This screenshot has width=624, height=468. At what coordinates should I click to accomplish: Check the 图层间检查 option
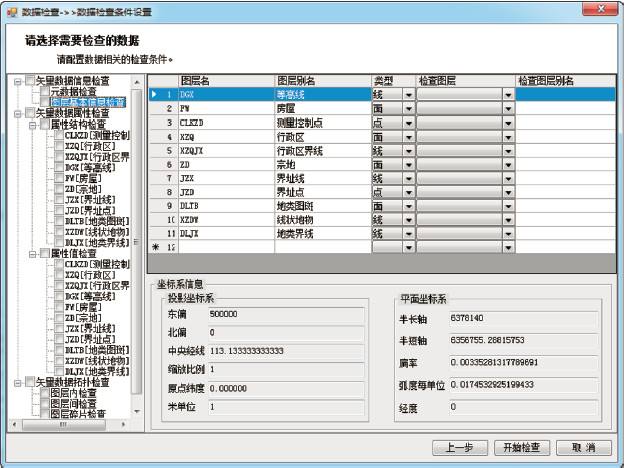[43, 403]
